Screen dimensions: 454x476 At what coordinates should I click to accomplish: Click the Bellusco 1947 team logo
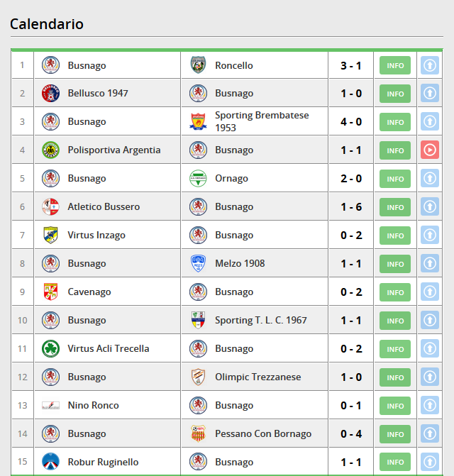(50, 93)
